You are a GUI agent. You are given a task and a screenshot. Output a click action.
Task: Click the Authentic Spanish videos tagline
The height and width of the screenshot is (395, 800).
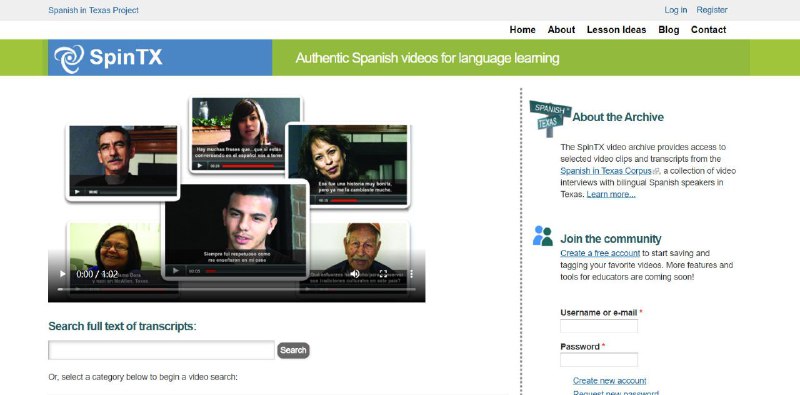427,58
